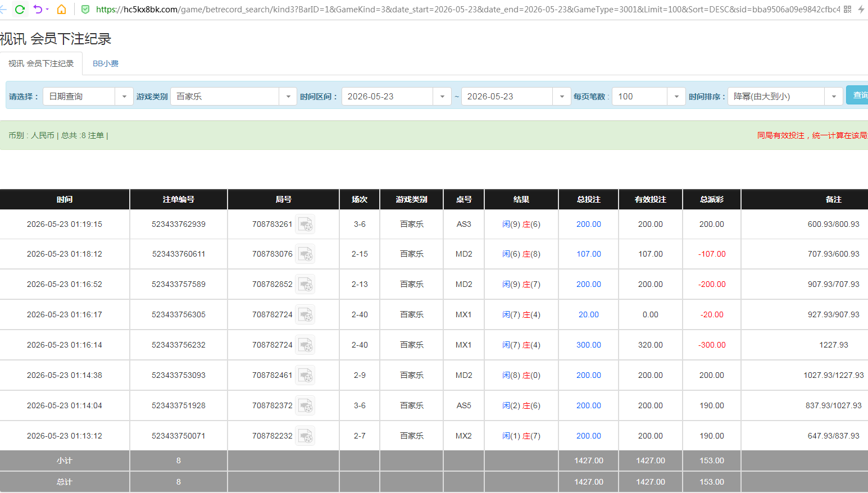
Task: Click total bet 200.00 link at 01:14:38
Action: (x=588, y=376)
